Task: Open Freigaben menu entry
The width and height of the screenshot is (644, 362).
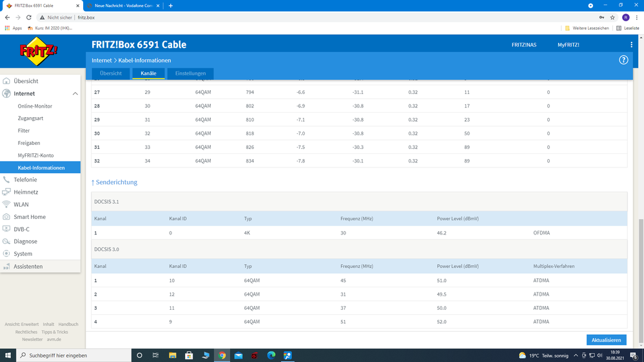Action: click(x=29, y=143)
